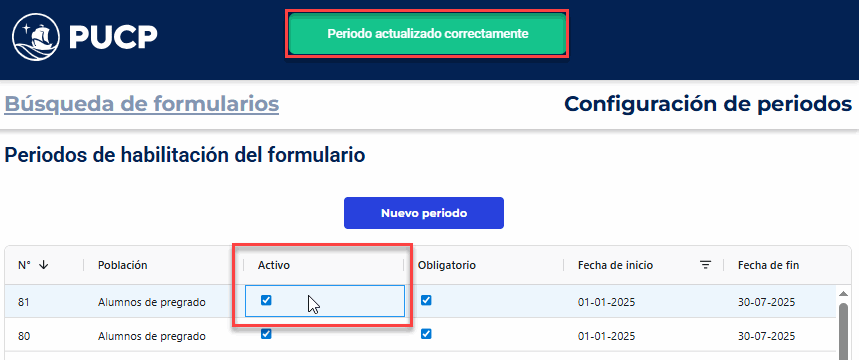Uncheck Activo checkbox for period 81

pyautogui.click(x=266, y=300)
